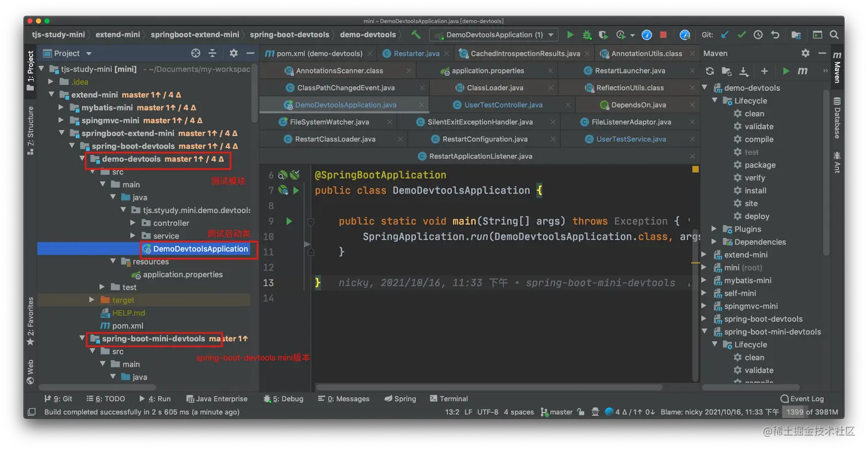Screen dimensions: 868x450
Task: Close the DependsOn.java tab
Action: click(x=693, y=105)
